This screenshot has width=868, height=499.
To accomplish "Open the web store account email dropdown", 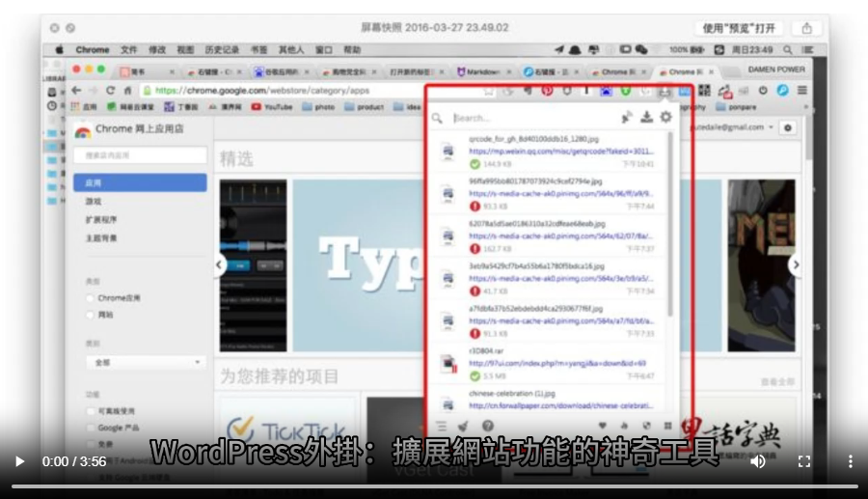I will [x=732, y=127].
